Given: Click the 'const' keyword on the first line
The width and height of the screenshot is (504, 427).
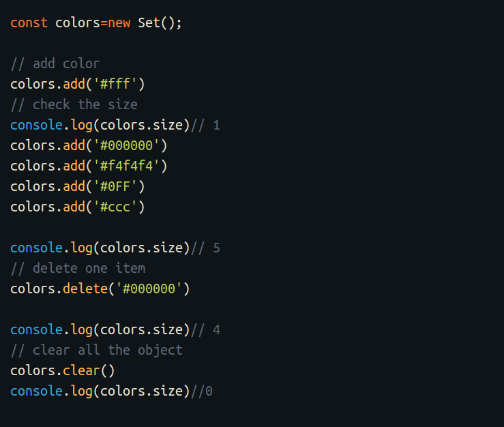Looking at the screenshot, I should [x=29, y=23].
